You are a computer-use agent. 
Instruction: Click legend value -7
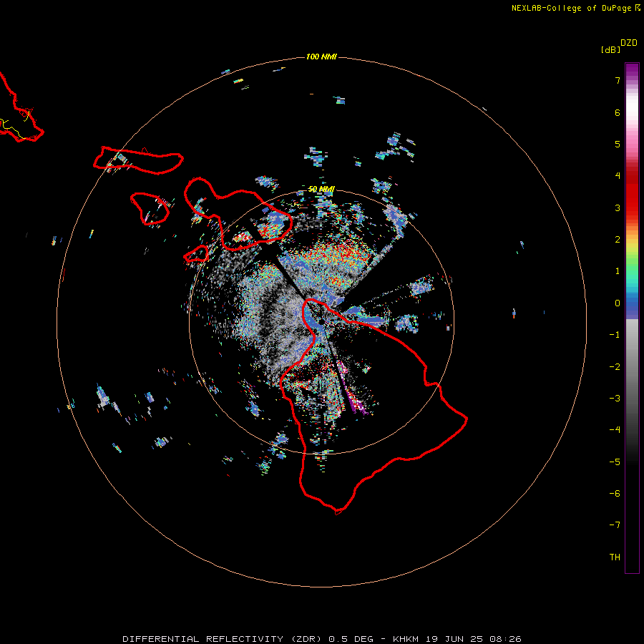[x=615, y=525]
